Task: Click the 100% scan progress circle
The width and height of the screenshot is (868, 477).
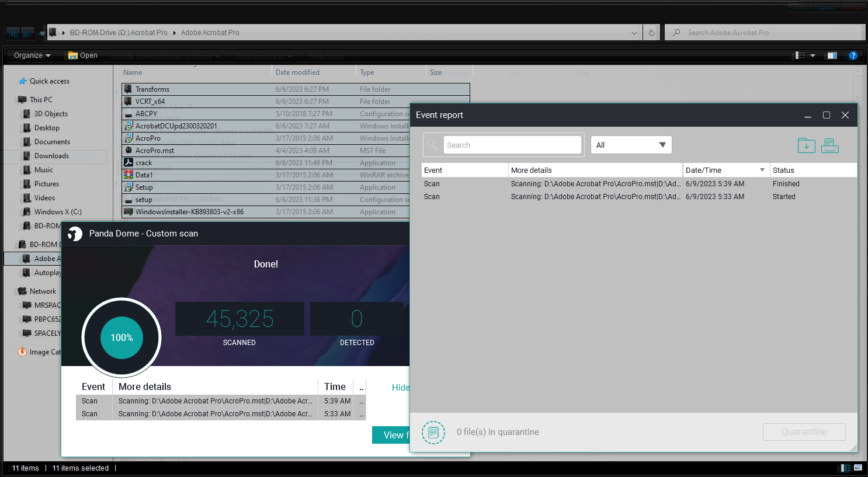Action: 121,337
